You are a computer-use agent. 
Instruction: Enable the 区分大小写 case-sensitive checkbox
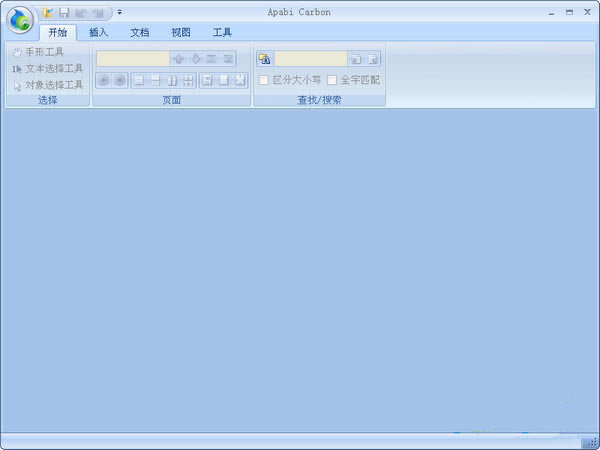tap(264, 79)
